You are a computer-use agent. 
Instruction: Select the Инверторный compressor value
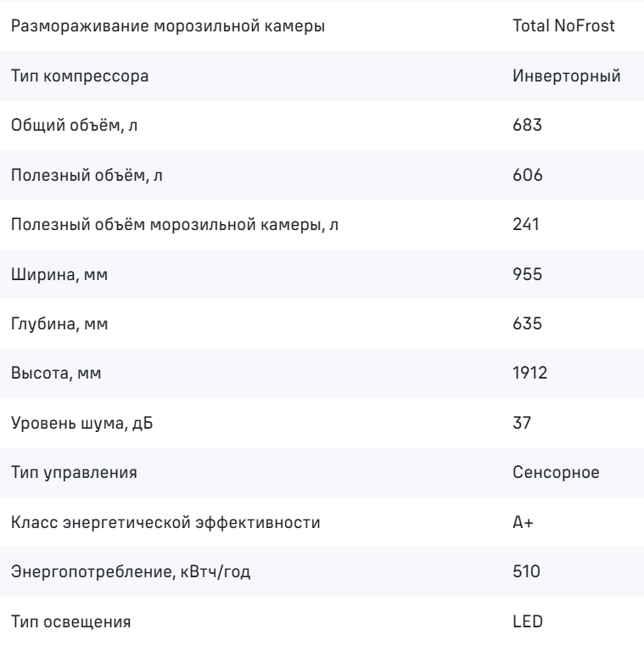click(566, 76)
